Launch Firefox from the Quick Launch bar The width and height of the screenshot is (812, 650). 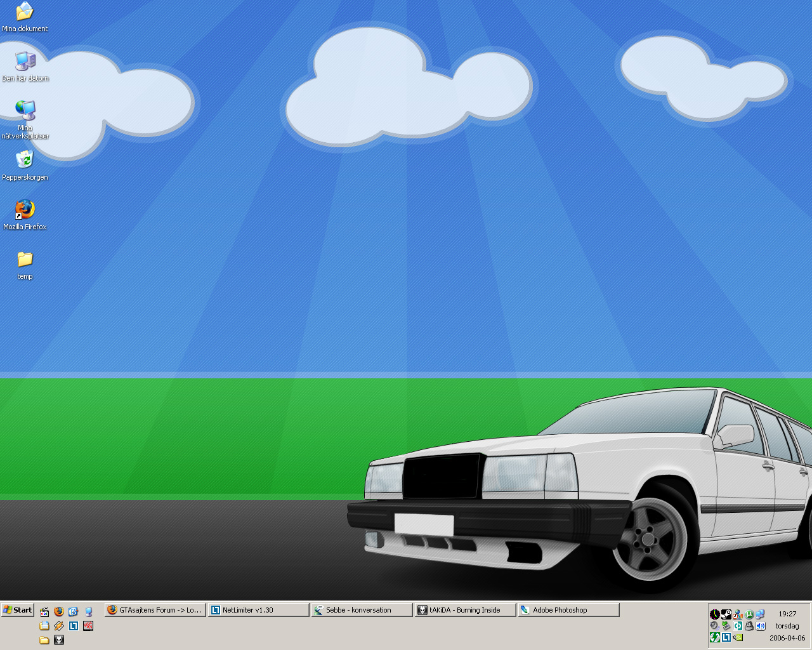[x=59, y=611]
